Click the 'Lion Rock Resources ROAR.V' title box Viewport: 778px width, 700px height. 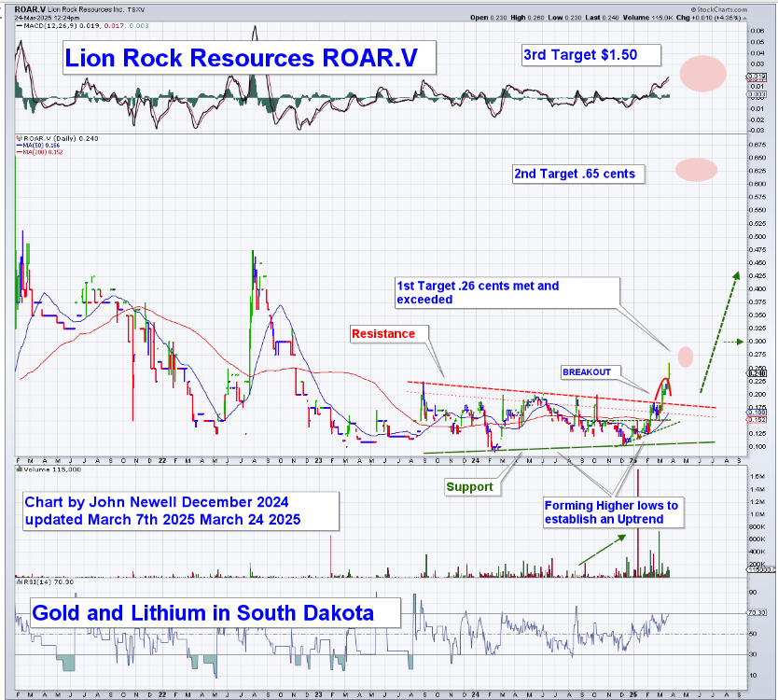249,58
